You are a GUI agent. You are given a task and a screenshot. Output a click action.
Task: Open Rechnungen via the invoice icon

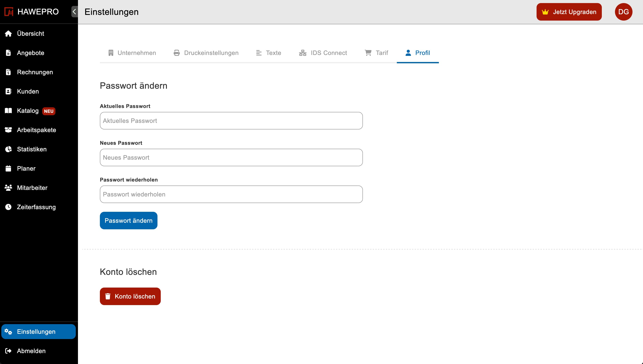(x=8, y=72)
